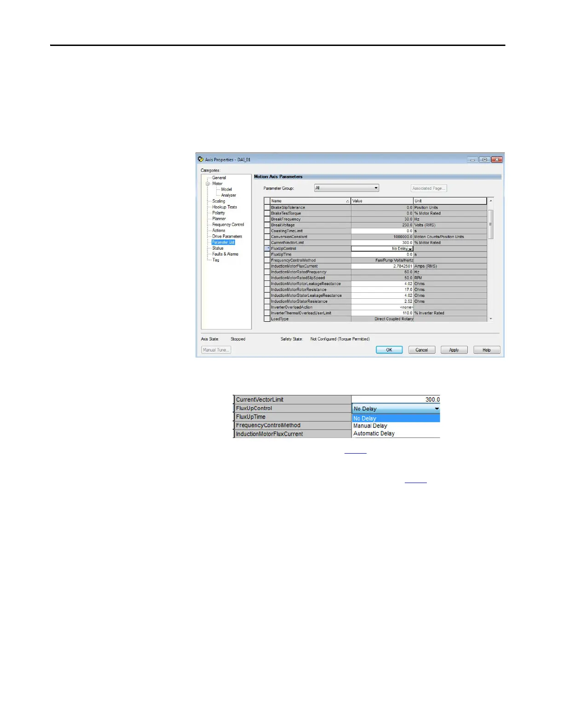563x728 pixels.
Task: Select the InductionMotorRatedFrequency row name
Action: tap(299, 272)
